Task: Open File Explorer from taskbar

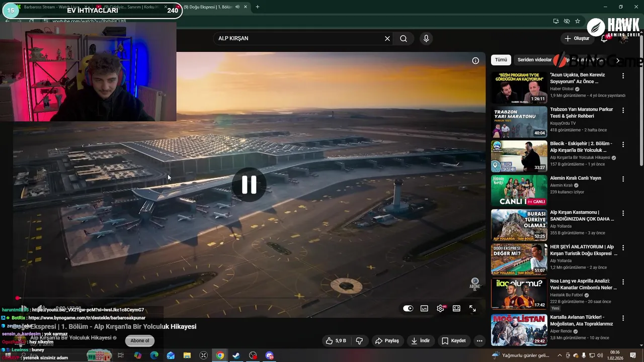Action: pos(187,355)
